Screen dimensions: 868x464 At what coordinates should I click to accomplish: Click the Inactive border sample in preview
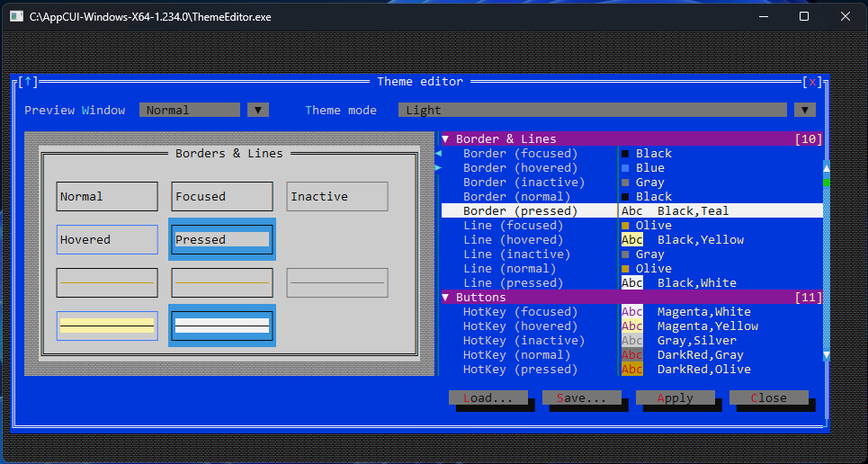coord(337,197)
